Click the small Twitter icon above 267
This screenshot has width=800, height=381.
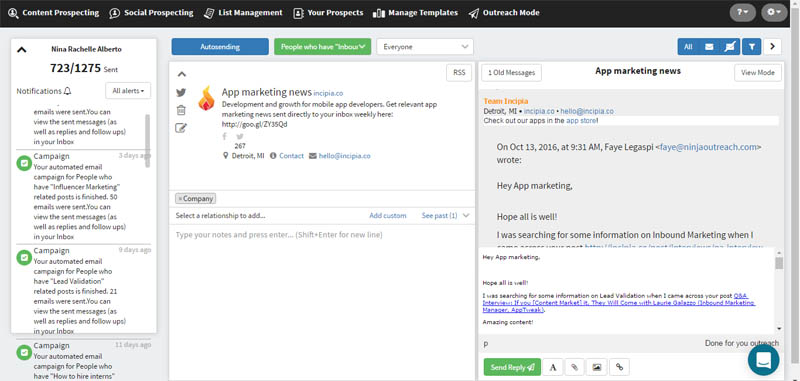[x=240, y=137]
